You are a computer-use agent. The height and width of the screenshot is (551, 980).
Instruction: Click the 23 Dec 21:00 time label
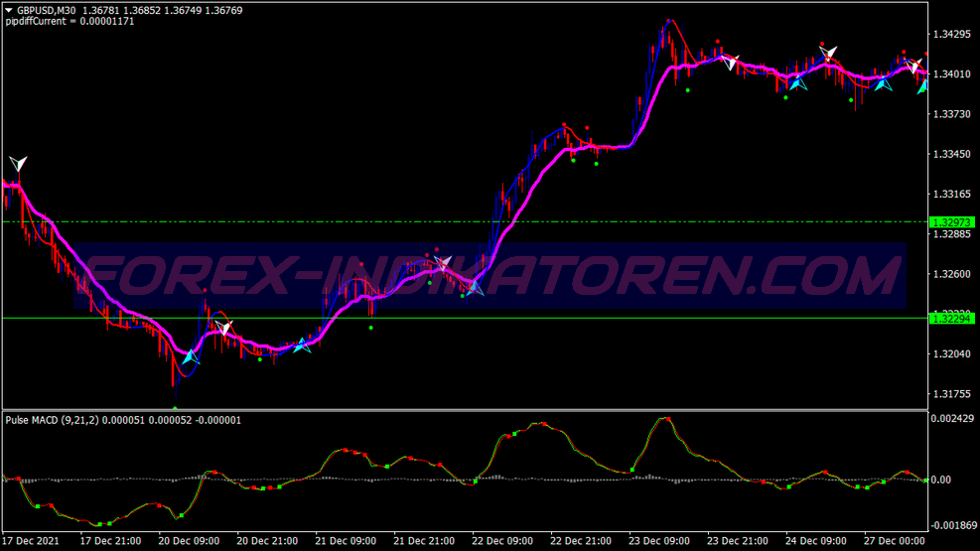coord(738,541)
